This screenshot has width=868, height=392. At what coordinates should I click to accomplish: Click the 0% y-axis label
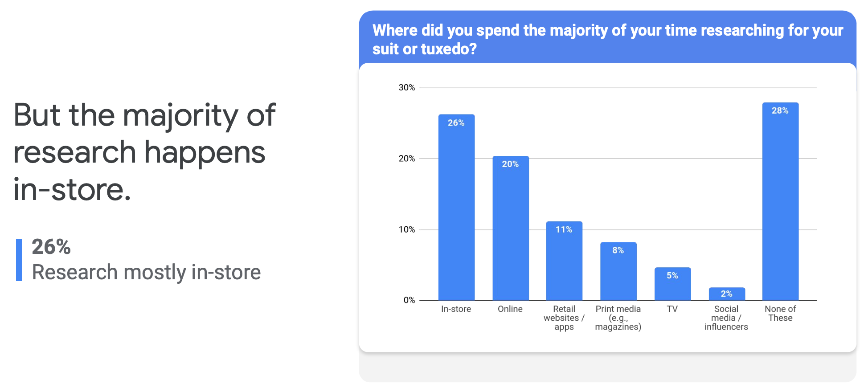pos(409,300)
